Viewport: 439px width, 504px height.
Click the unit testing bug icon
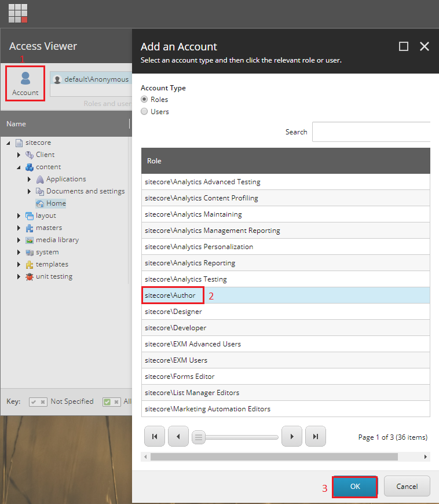30,277
